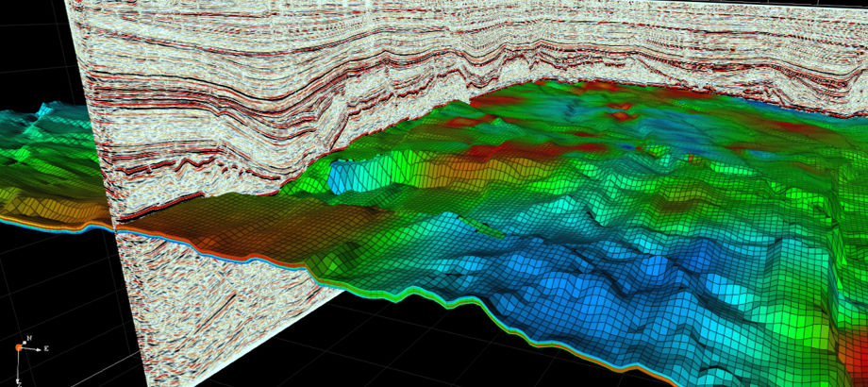Click the black background in the upper-left corner
The height and width of the screenshot is (387, 868).
coord(28,38)
